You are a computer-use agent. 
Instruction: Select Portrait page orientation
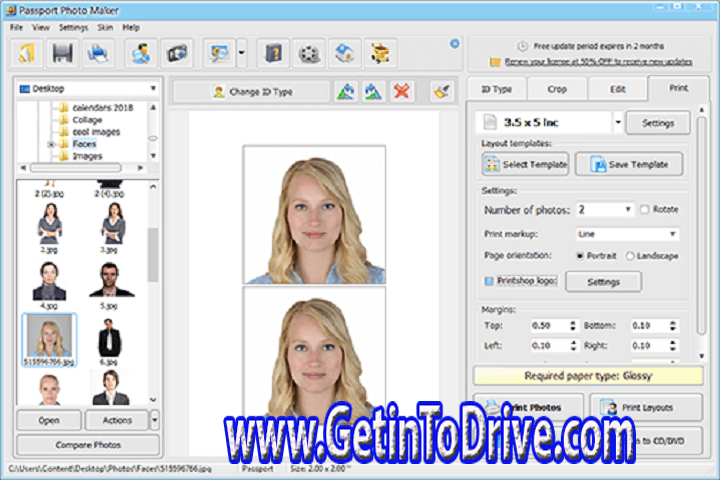tap(580, 256)
